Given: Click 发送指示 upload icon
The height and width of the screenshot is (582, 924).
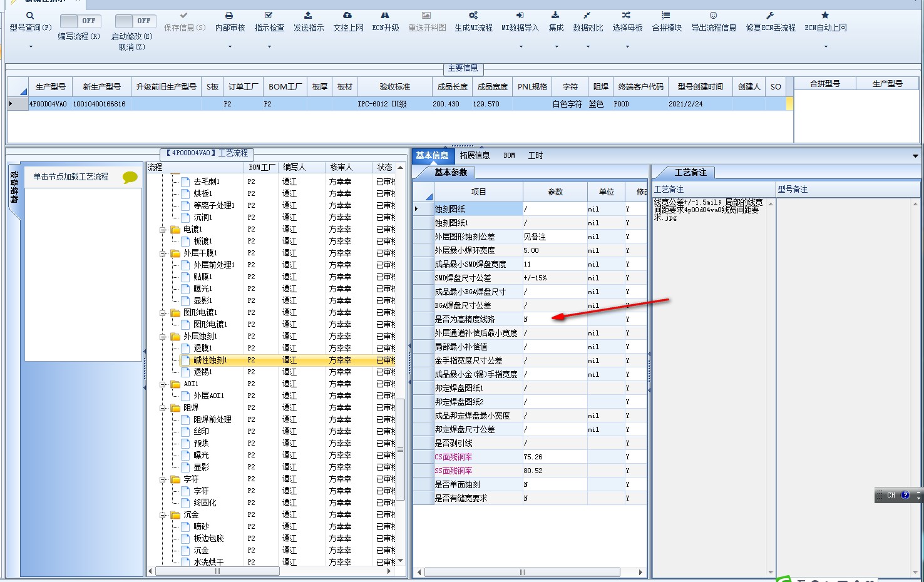Looking at the screenshot, I should pos(308,15).
